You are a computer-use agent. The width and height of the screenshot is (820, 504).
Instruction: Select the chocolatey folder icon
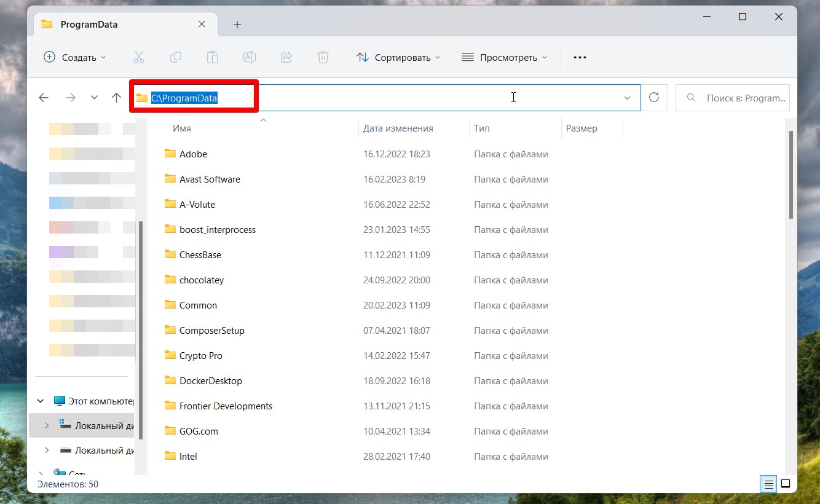click(170, 280)
